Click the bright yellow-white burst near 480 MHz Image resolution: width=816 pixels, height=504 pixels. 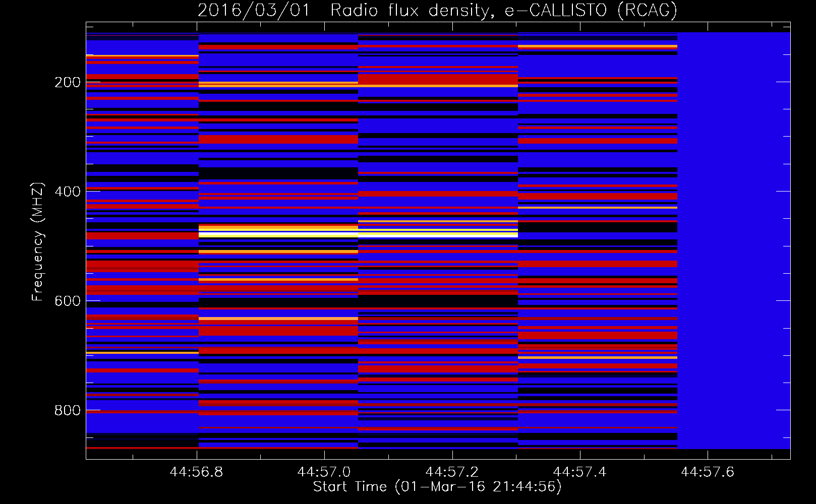click(x=358, y=232)
